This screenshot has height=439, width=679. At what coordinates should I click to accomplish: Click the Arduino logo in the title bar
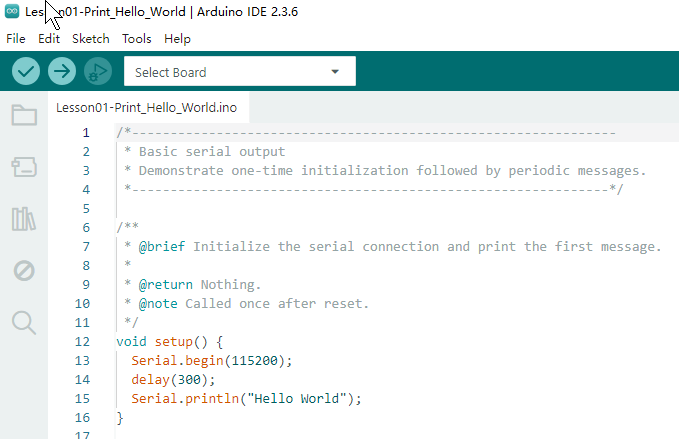pyautogui.click(x=12, y=12)
